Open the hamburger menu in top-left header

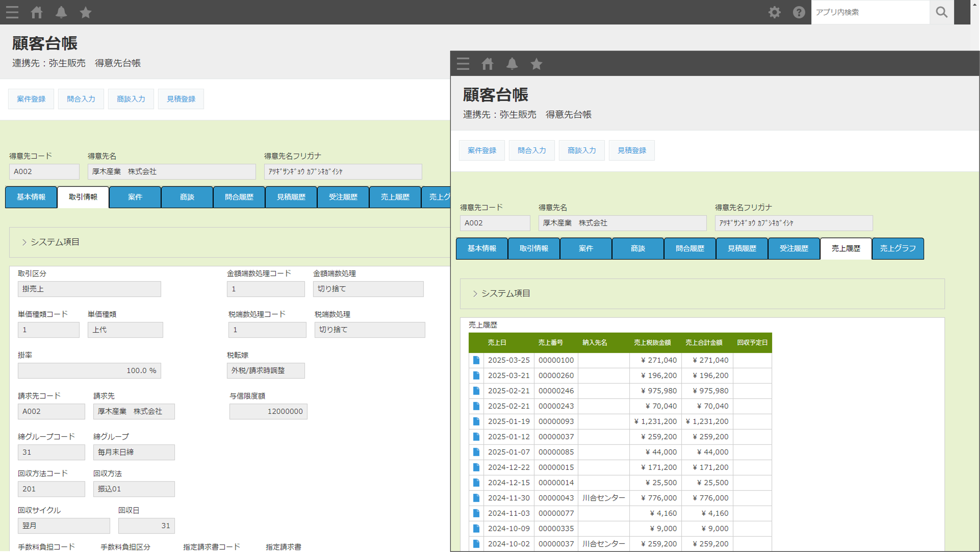pos(12,12)
